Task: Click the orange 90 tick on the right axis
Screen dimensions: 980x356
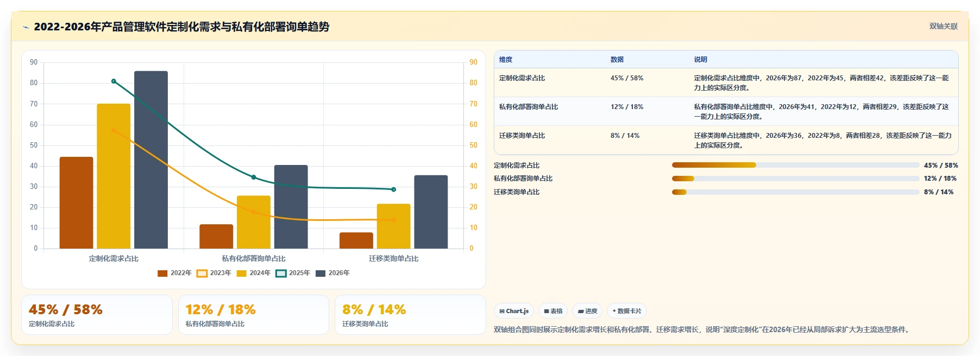Action: (473, 62)
